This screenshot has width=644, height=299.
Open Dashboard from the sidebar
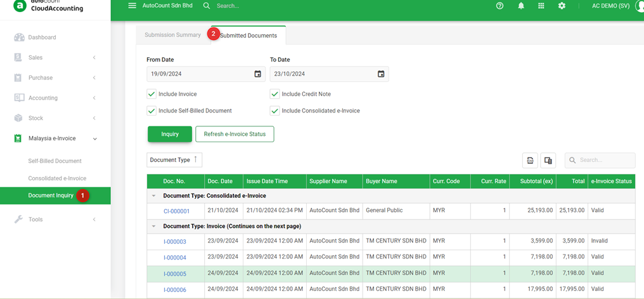click(42, 37)
